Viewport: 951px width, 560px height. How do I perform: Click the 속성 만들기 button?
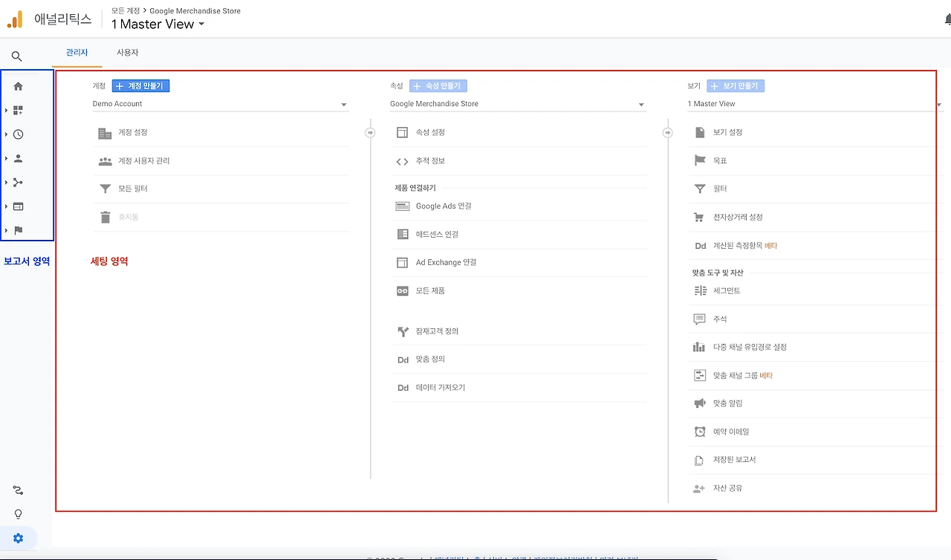click(438, 86)
